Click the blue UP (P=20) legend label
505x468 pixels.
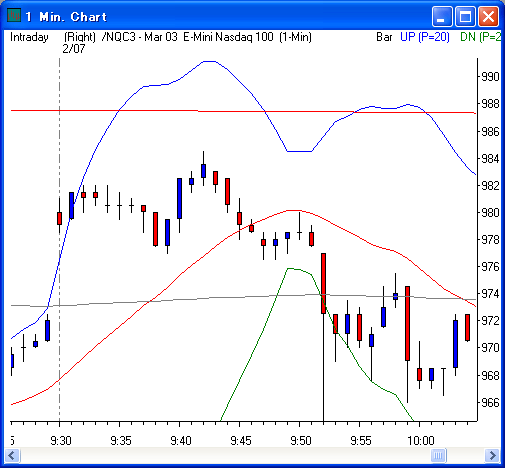coord(425,37)
